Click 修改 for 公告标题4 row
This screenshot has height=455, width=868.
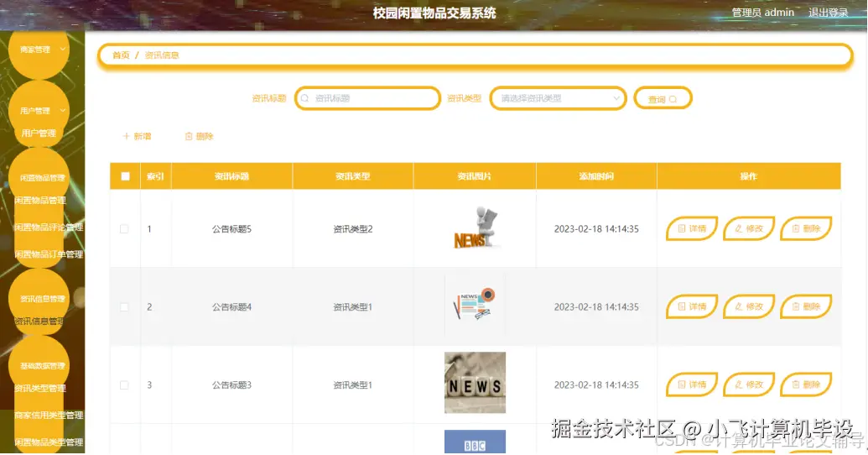point(749,306)
